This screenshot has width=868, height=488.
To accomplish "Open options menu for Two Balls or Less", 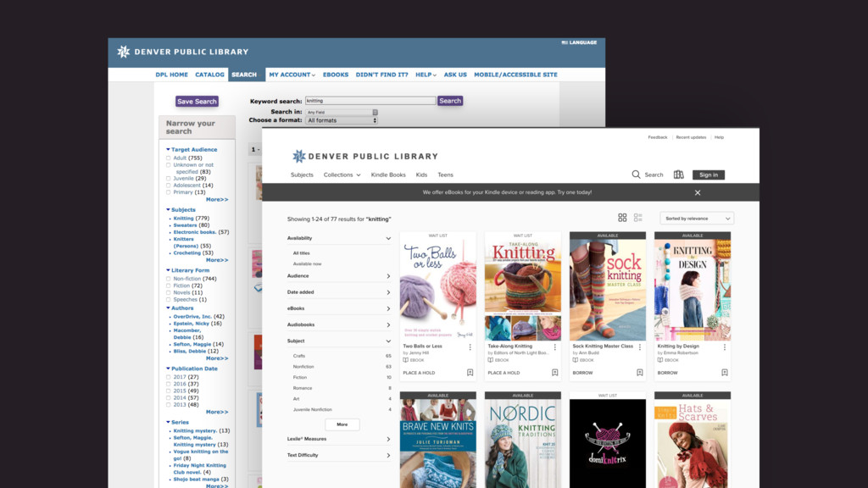I will [x=470, y=347].
